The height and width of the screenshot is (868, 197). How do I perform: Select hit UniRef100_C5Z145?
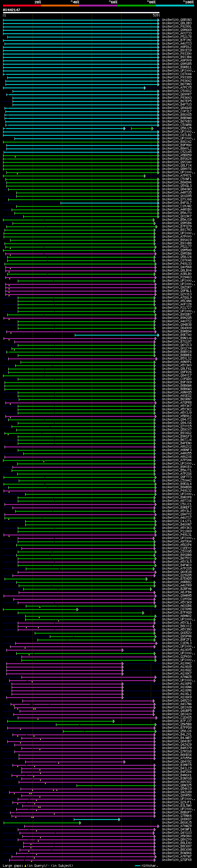[177, 152]
